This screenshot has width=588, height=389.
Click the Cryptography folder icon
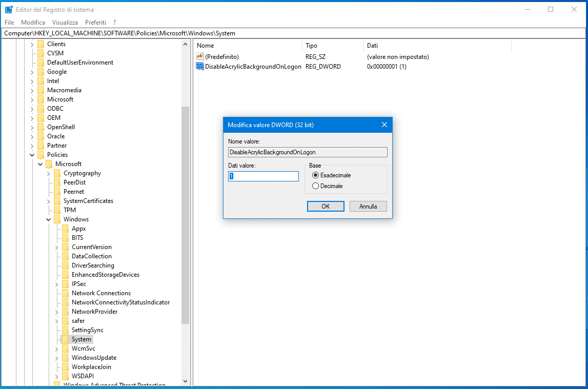[x=57, y=173]
